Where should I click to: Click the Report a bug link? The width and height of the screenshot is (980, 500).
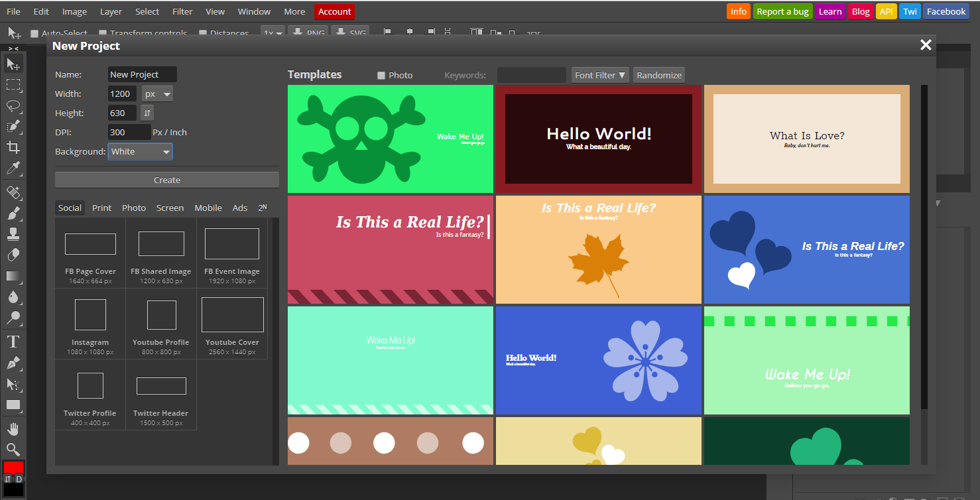pos(782,11)
